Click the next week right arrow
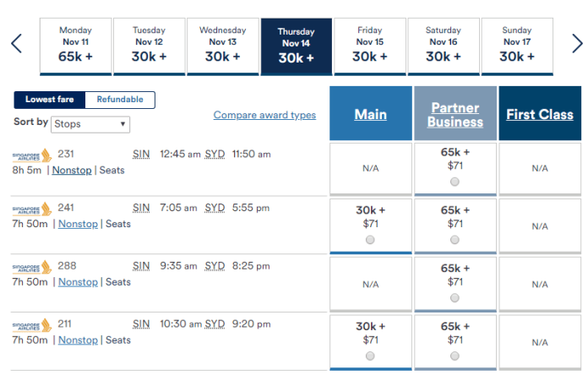Viewport: 588px width, 375px height. [x=575, y=43]
